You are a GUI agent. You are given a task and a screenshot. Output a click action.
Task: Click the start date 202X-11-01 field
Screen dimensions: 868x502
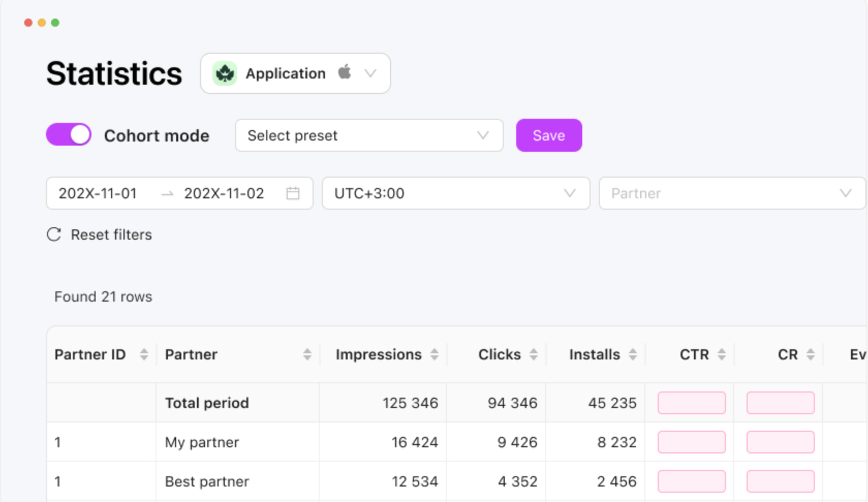pyautogui.click(x=98, y=193)
